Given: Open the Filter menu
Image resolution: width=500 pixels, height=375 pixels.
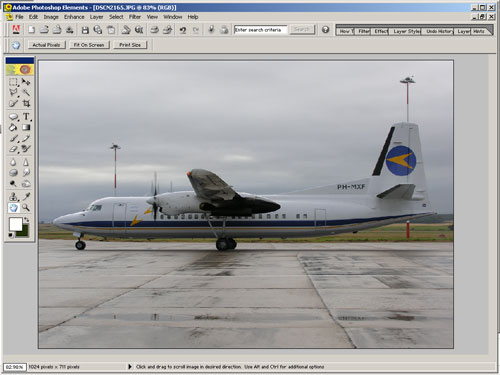Looking at the screenshot, I should (135, 17).
